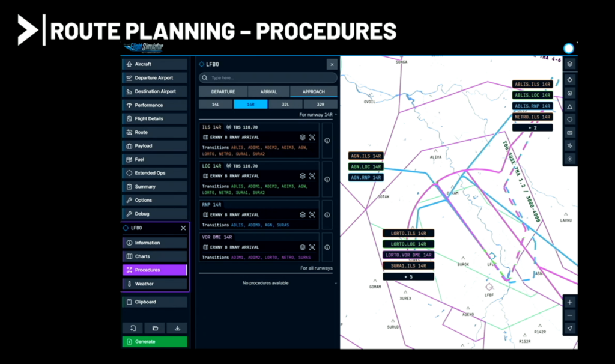Switch to the ARRIVAL tab
The height and width of the screenshot is (364, 615).
pos(268,92)
